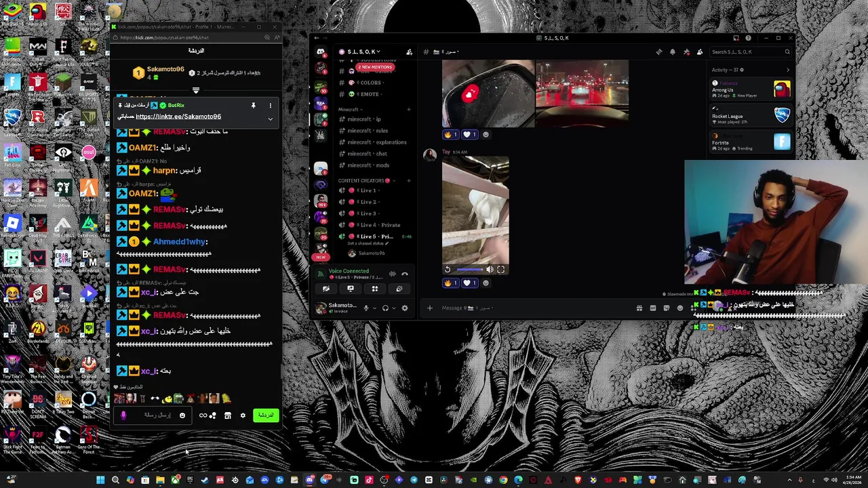Turn on camera in Discord voice panel
Screen dimensions: 868x488
326,289
